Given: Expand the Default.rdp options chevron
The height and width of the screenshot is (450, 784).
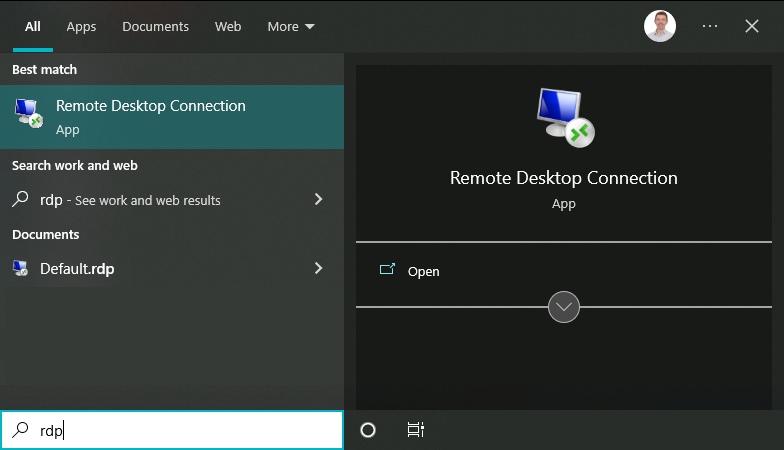Looking at the screenshot, I should (319, 268).
